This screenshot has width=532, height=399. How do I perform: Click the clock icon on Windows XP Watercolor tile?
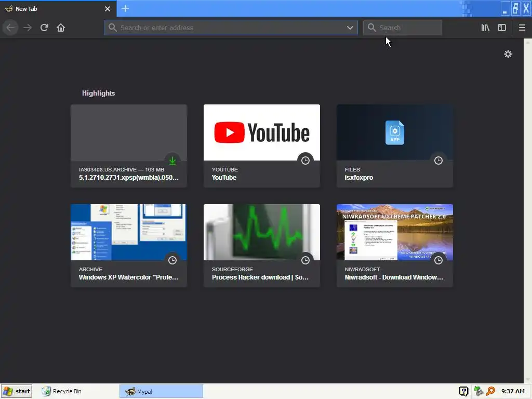click(x=172, y=260)
